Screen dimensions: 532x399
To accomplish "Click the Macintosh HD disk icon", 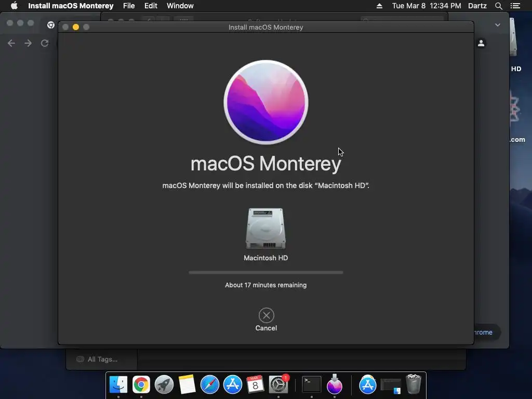I will click(x=265, y=229).
